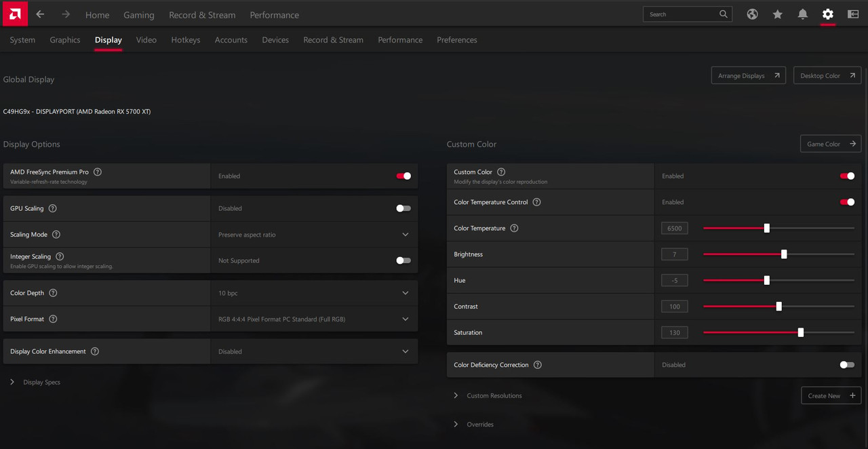Click Desktop Color button
Viewport: 868px width, 449px height.
827,75
